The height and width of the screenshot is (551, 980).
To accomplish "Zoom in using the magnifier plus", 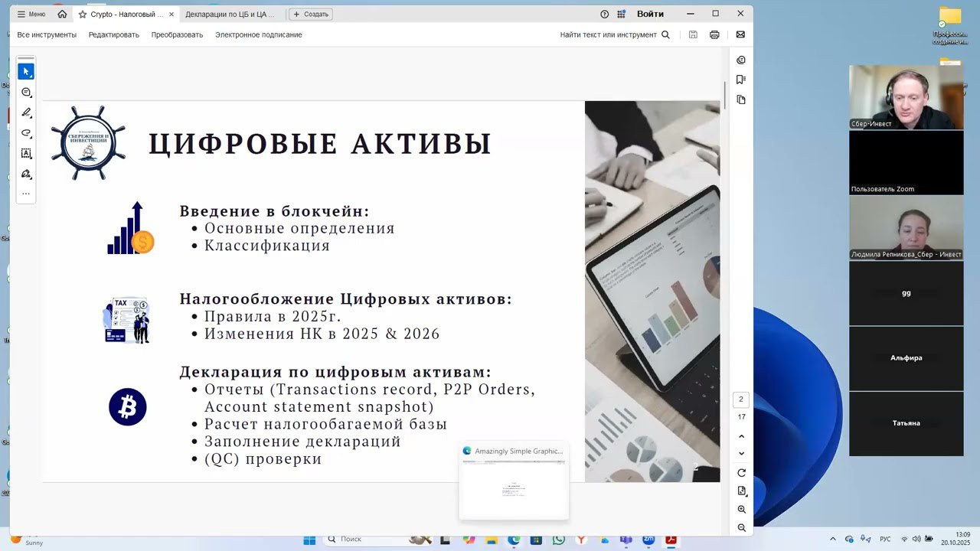I will click(741, 510).
